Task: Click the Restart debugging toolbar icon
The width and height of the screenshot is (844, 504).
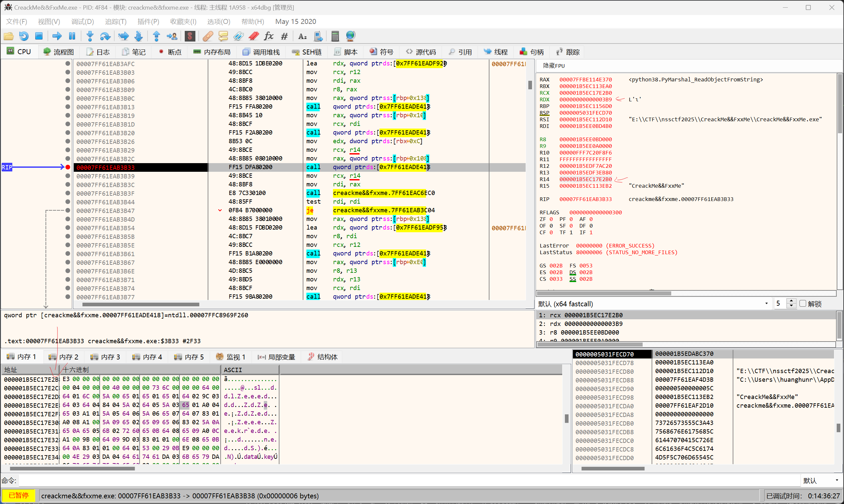Action: (24, 36)
